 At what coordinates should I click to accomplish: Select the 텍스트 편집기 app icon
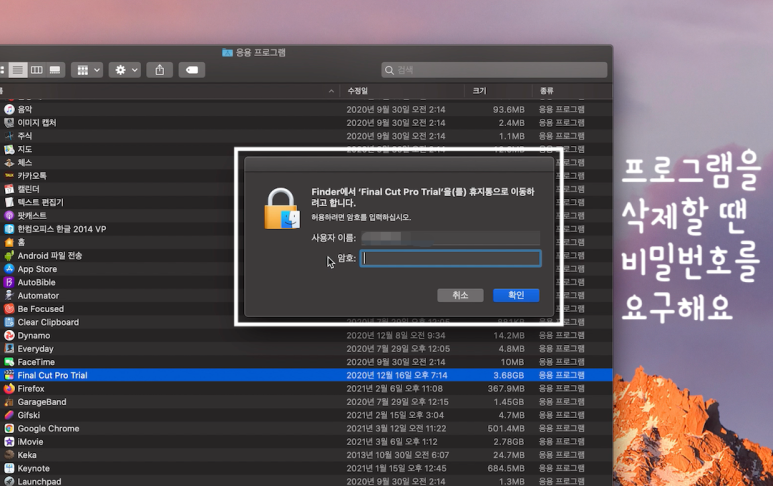pyautogui.click(x=9, y=203)
